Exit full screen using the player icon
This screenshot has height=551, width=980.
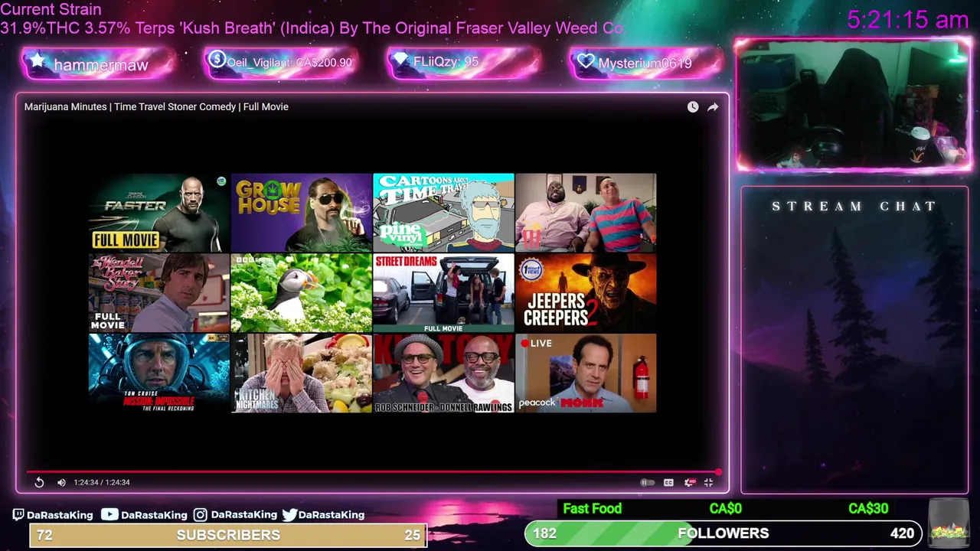pyautogui.click(x=708, y=482)
